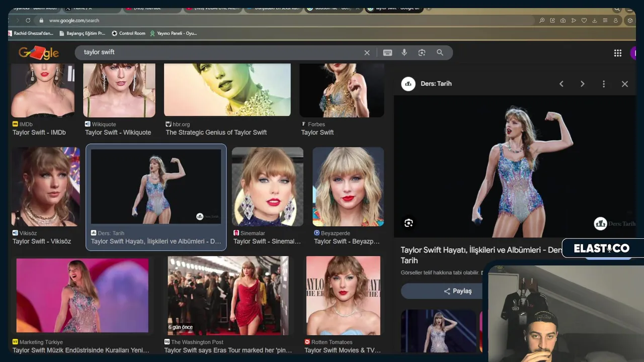This screenshot has height=362, width=644.
Task: Open the browser easy-setup sliders icon
Action: [x=605, y=20]
